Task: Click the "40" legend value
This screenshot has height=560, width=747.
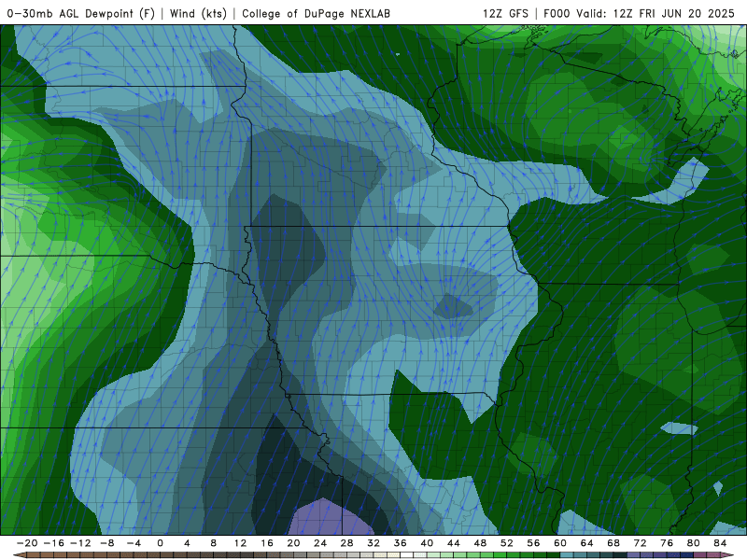Action: coord(427,543)
